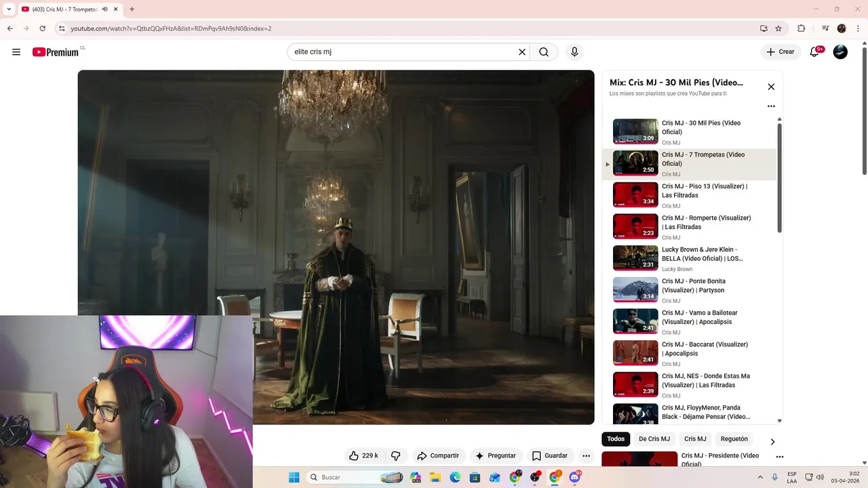Open browser extensions puzzle icon
Screen dimensions: 868x488
point(802,28)
